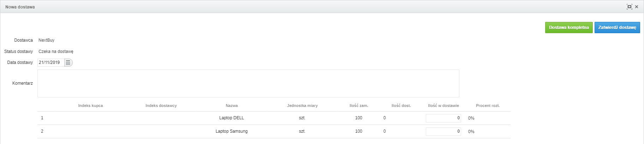
Task: Click the Ilość w dostawie column header
Action: pos(443,106)
